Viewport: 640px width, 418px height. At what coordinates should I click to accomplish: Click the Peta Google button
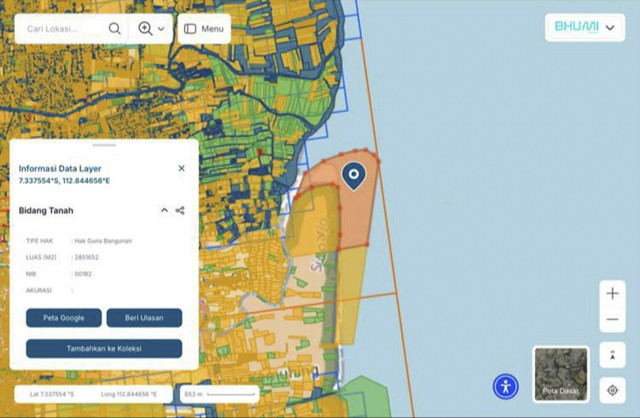coord(64,318)
